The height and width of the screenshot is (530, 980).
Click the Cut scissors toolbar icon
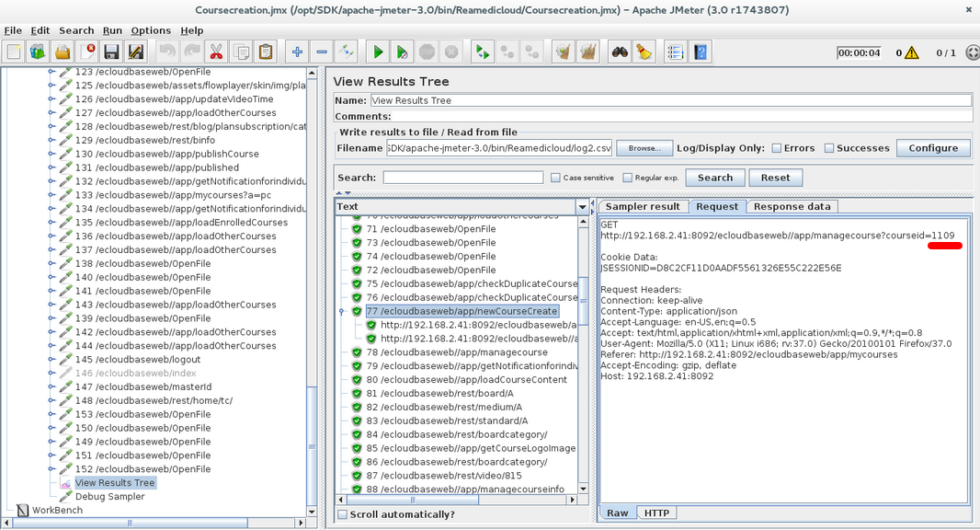pyautogui.click(x=216, y=52)
